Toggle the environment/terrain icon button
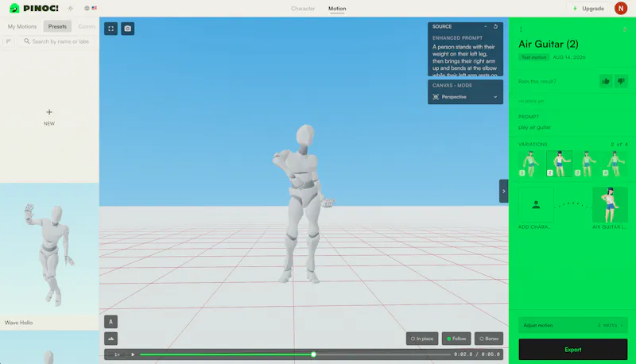 click(111, 339)
